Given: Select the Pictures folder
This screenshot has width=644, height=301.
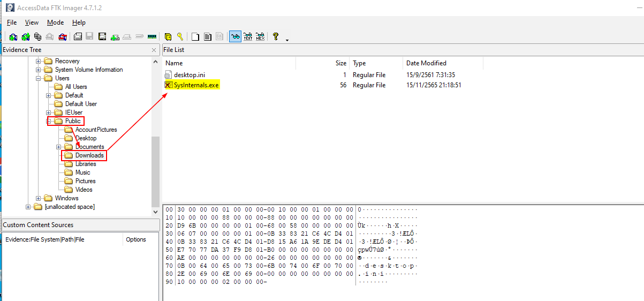Looking at the screenshot, I should 85,181.
